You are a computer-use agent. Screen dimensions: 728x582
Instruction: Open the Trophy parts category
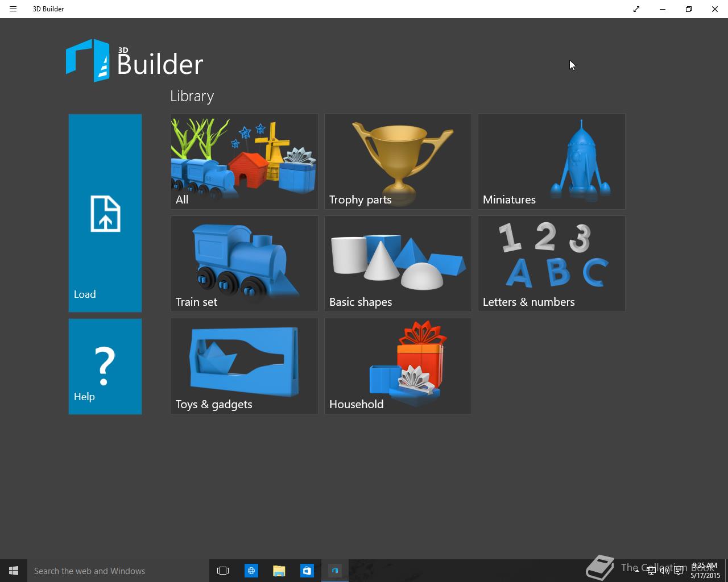tap(398, 161)
